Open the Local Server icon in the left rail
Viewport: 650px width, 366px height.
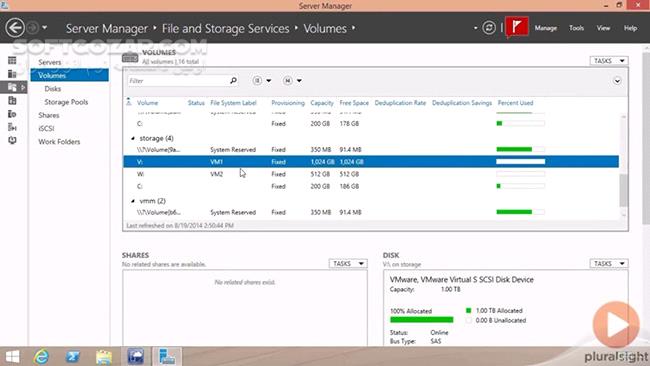(12, 74)
